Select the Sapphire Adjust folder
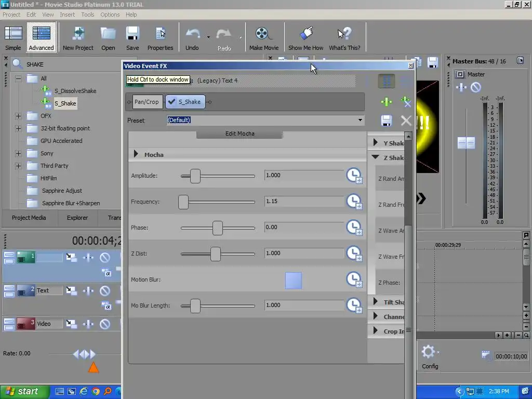Viewport: 532px width, 399px height. click(62, 191)
